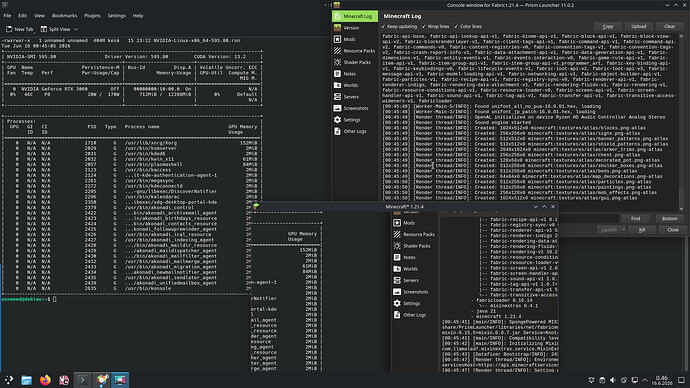Screen dimensions: 690x388
Task: Show hidden system tray icons arrow
Action: coord(645,380)
